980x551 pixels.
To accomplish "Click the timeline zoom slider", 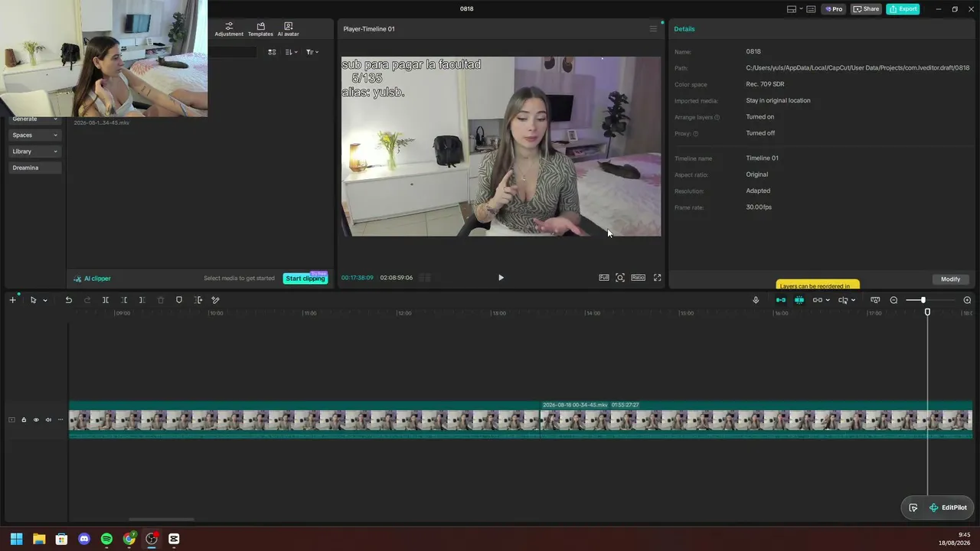I will pyautogui.click(x=923, y=300).
